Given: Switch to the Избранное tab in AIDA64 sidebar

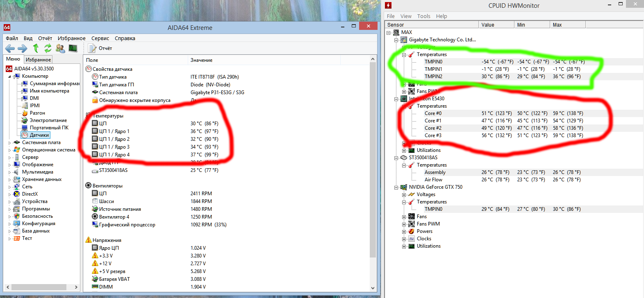Looking at the screenshot, I should (x=39, y=59).
